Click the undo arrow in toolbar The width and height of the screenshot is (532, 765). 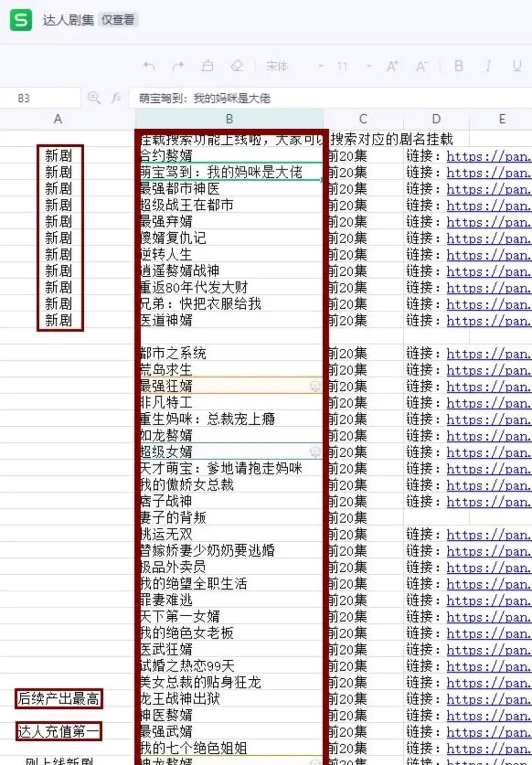tap(149, 66)
